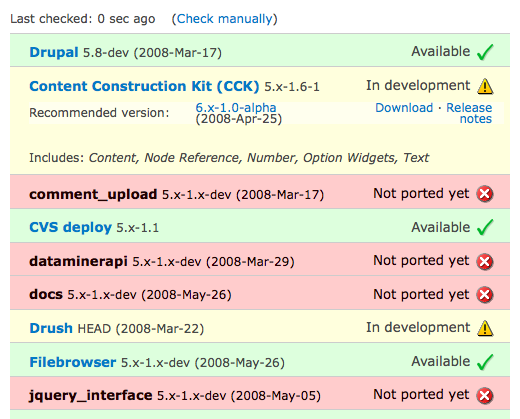This screenshot has height=419, width=520.
Task: Select the dataminerapi module name
Action: [x=78, y=261]
